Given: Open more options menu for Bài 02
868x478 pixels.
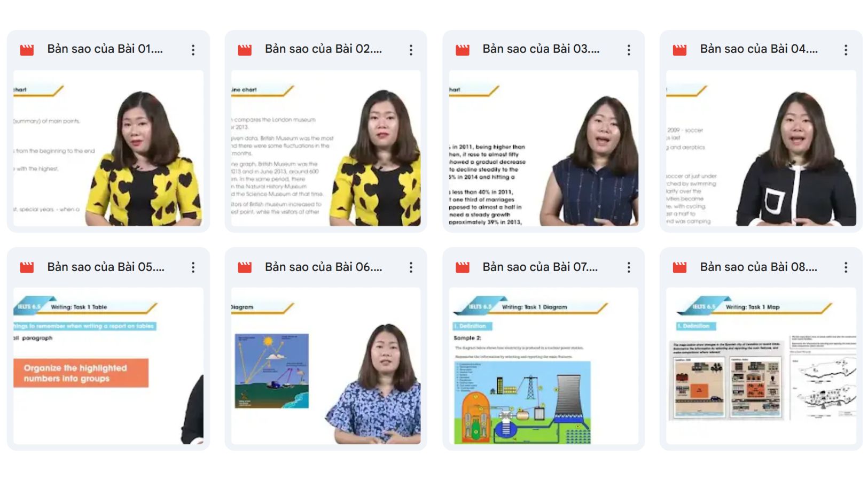Looking at the screenshot, I should tap(411, 50).
